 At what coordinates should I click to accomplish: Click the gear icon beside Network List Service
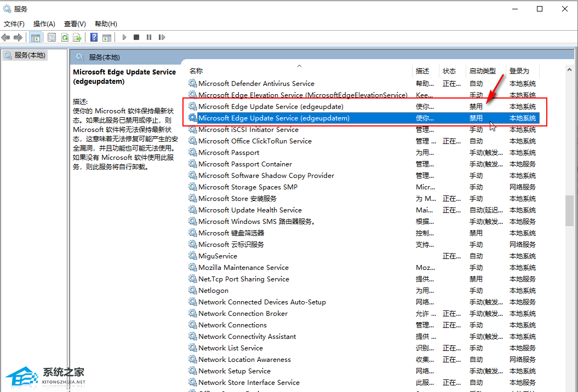(x=193, y=348)
